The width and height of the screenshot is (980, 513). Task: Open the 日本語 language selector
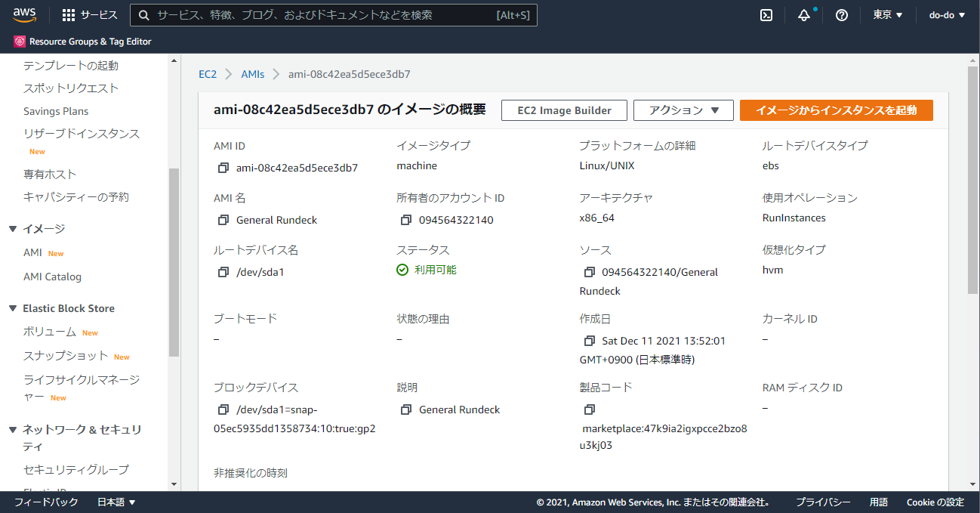pos(116,502)
